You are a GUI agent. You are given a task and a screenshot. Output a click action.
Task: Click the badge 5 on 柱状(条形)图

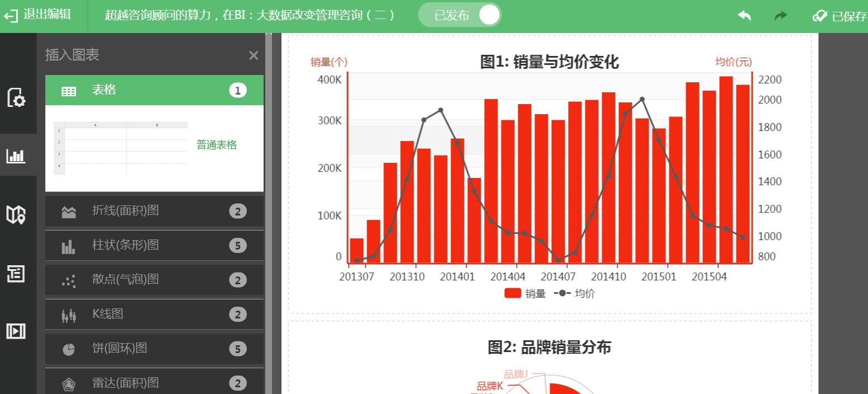pyautogui.click(x=238, y=246)
